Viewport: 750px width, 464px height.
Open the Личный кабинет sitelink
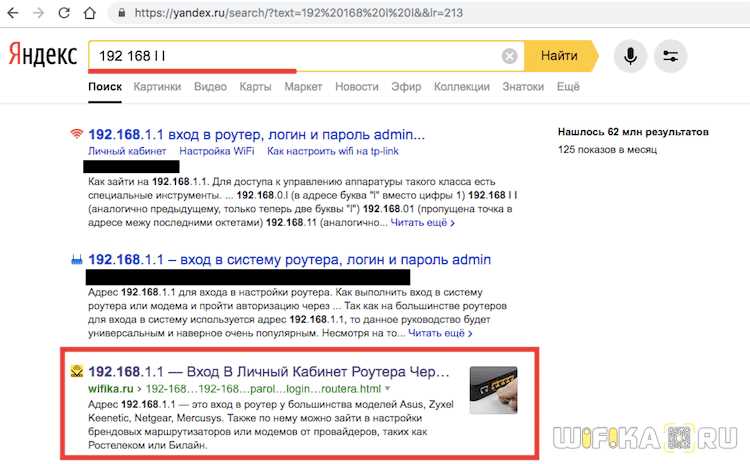click(127, 151)
